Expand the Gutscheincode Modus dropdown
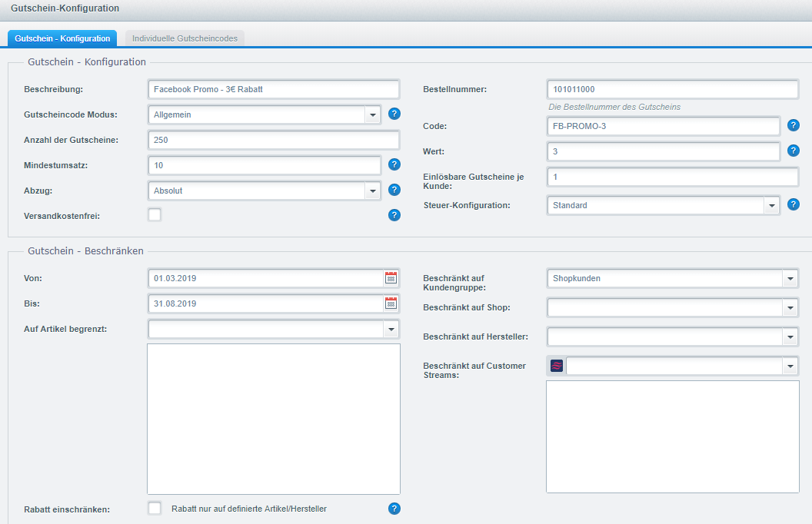This screenshot has width=812, height=524. 373,114
